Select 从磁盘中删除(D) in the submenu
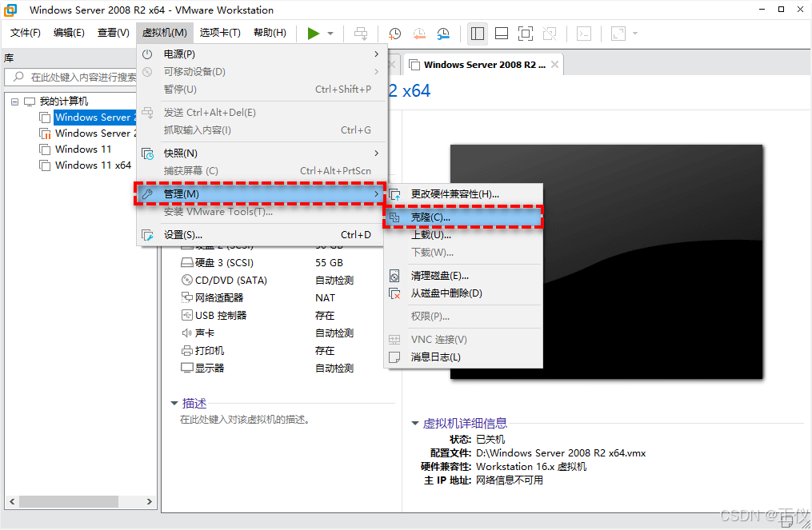This screenshot has width=812, height=530. click(x=463, y=293)
